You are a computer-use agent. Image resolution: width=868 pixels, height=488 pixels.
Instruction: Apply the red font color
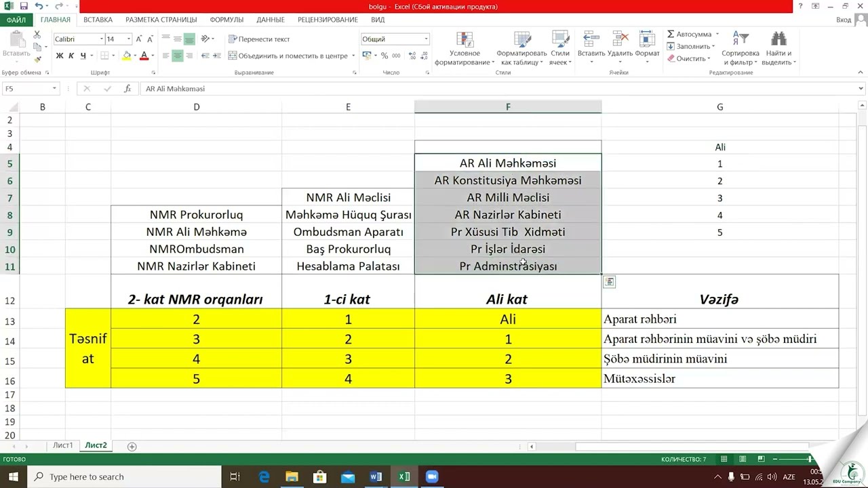[x=144, y=56]
